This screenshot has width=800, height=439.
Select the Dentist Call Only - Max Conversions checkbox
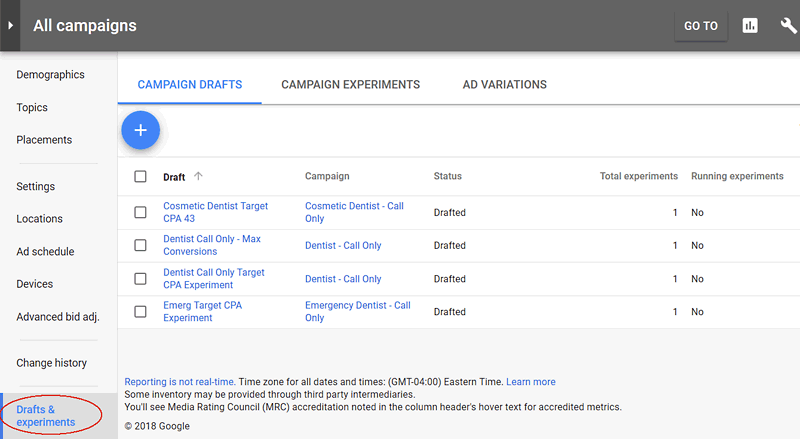pos(140,245)
